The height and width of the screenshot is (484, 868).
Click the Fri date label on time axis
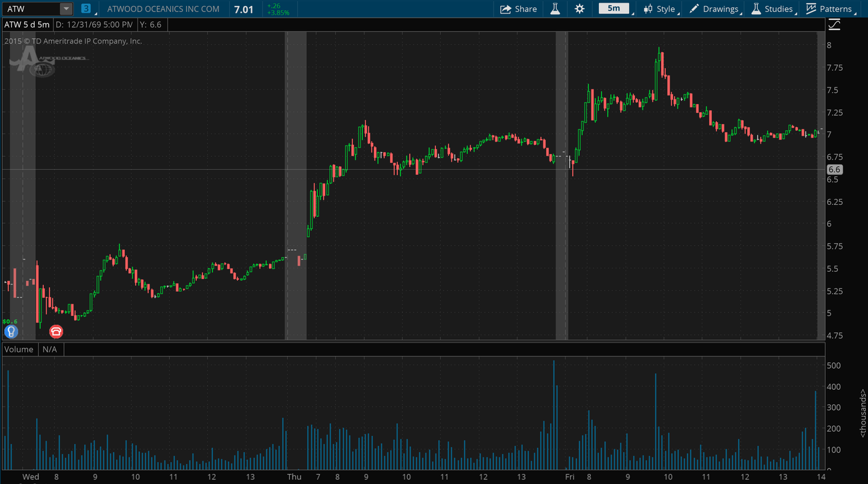coord(570,477)
